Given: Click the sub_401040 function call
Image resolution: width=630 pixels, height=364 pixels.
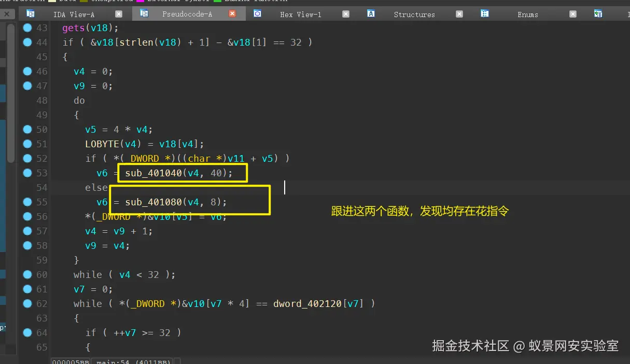Looking at the screenshot, I should (x=153, y=173).
